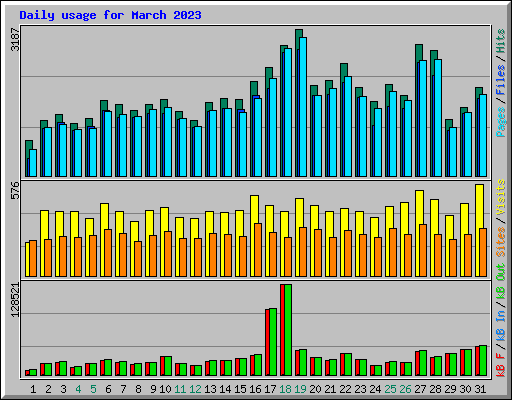Screen dimensions: 512x400
Task: Click day label 11 on the x-axis
Action: coord(180,389)
